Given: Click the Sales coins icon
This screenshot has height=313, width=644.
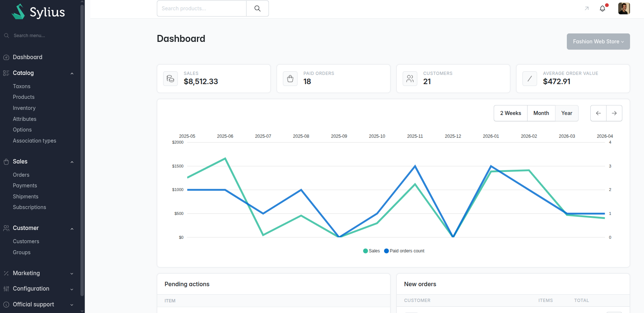Looking at the screenshot, I should point(170,79).
